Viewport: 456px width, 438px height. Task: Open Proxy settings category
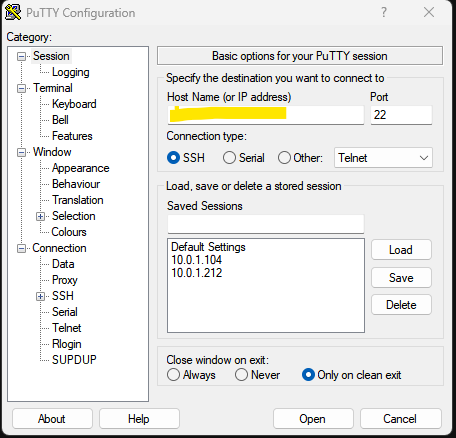(65, 280)
